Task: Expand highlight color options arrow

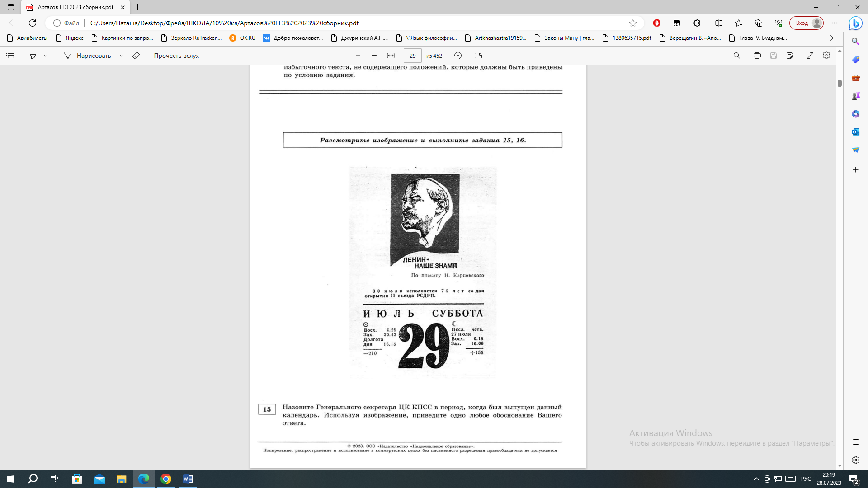Action: coord(46,56)
